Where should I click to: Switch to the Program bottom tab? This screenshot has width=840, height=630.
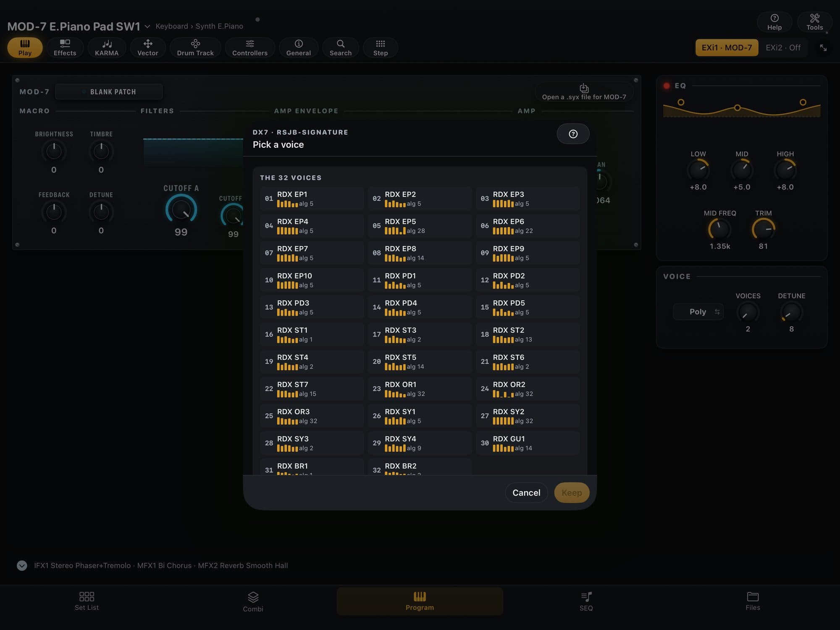point(420,601)
